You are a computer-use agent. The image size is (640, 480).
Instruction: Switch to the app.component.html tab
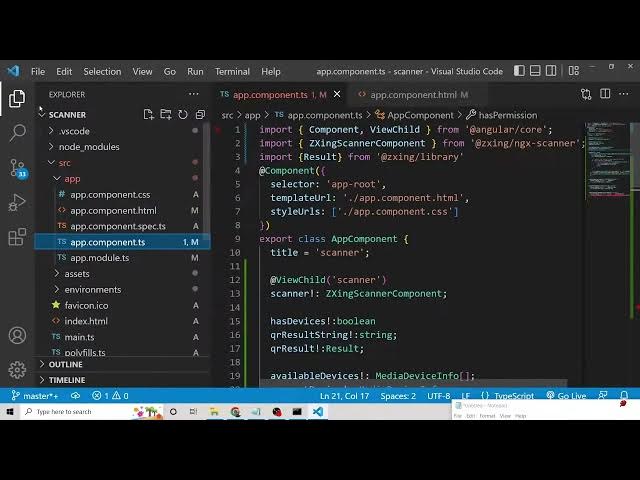(412, 95)
